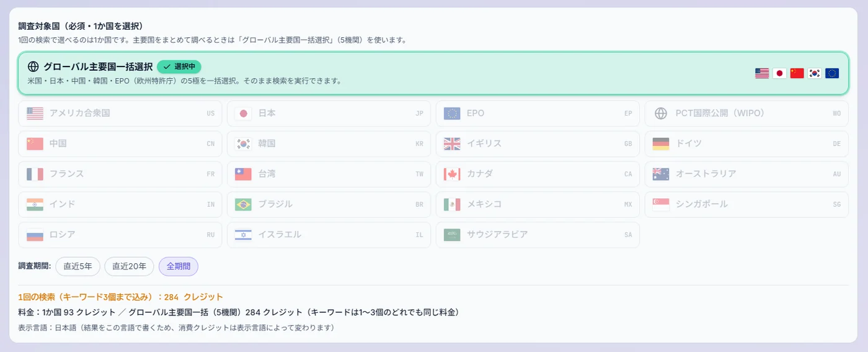868x352 pixels.
Task: Click the 表示言語：日本語 note
Action: coord(176,327)
